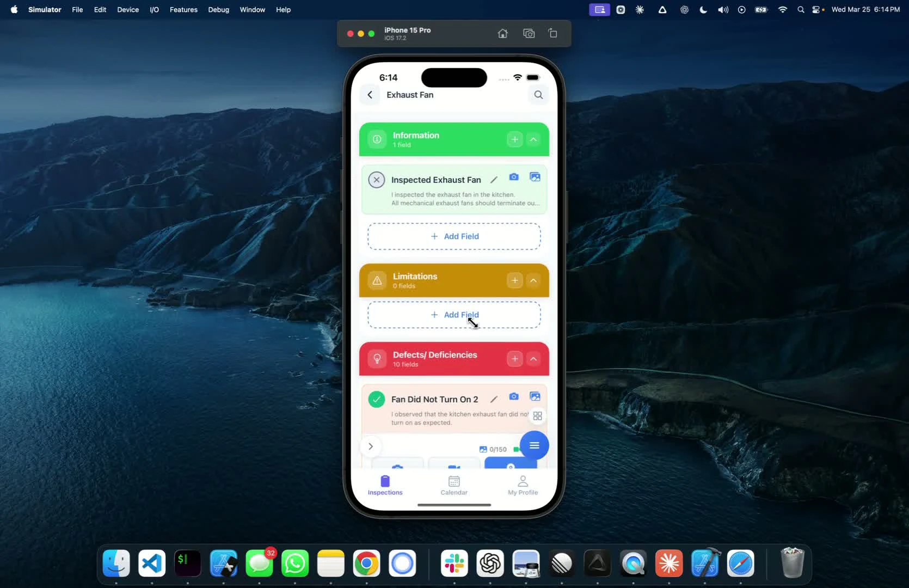Open the Debug menu
Viewport: 909px width, 588px height.
[218, 10]
